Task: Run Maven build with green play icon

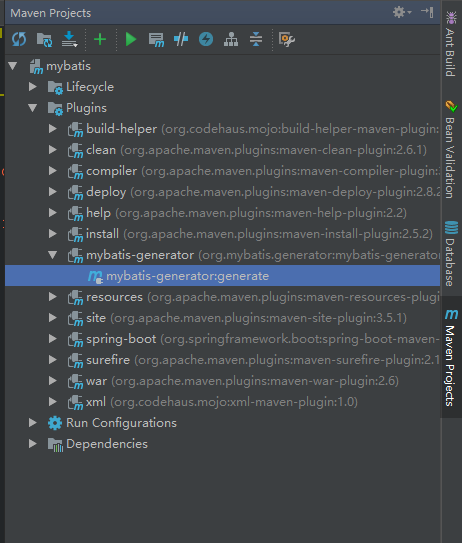Action: [131, 39]
